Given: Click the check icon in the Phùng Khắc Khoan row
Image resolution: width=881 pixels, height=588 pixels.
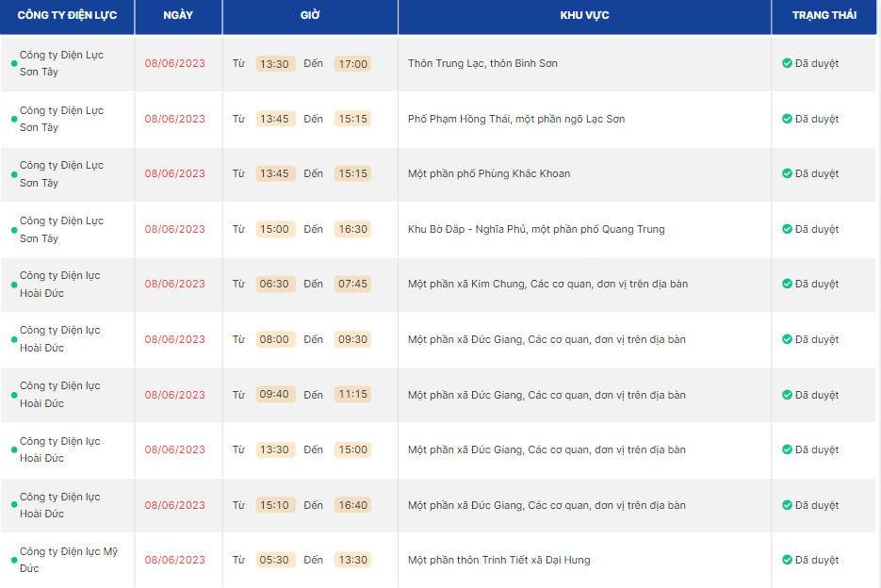Looking at the screenshot, I should [x=787, y=173].
